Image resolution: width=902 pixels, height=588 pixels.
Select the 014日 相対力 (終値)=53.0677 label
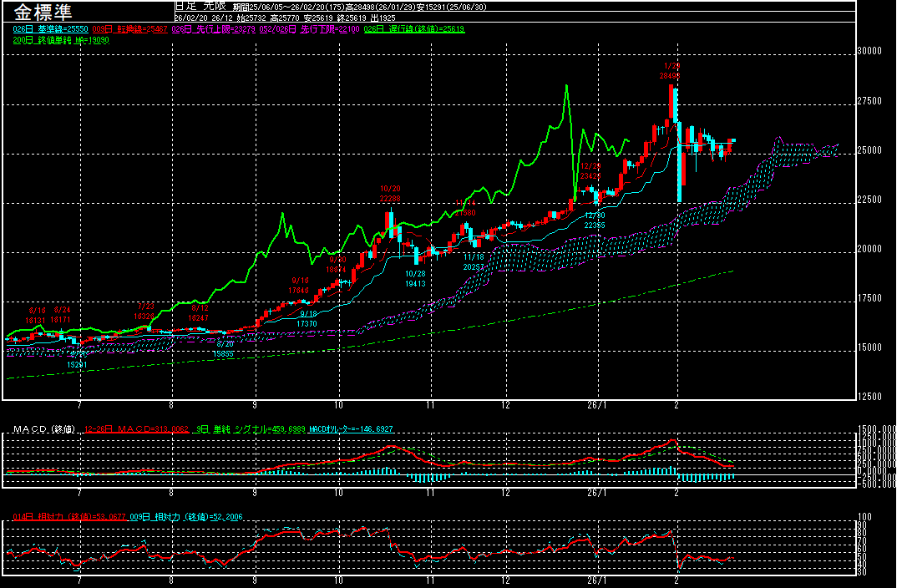[x=69, y=518]
